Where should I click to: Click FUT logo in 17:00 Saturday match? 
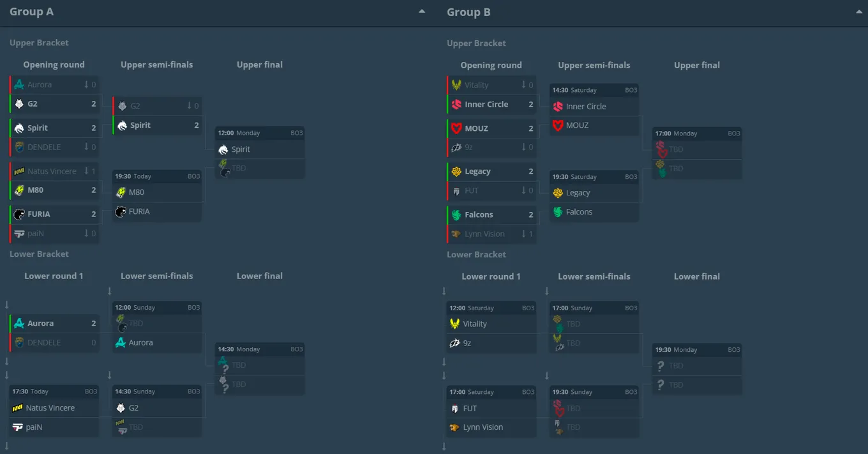pos(455,409)
